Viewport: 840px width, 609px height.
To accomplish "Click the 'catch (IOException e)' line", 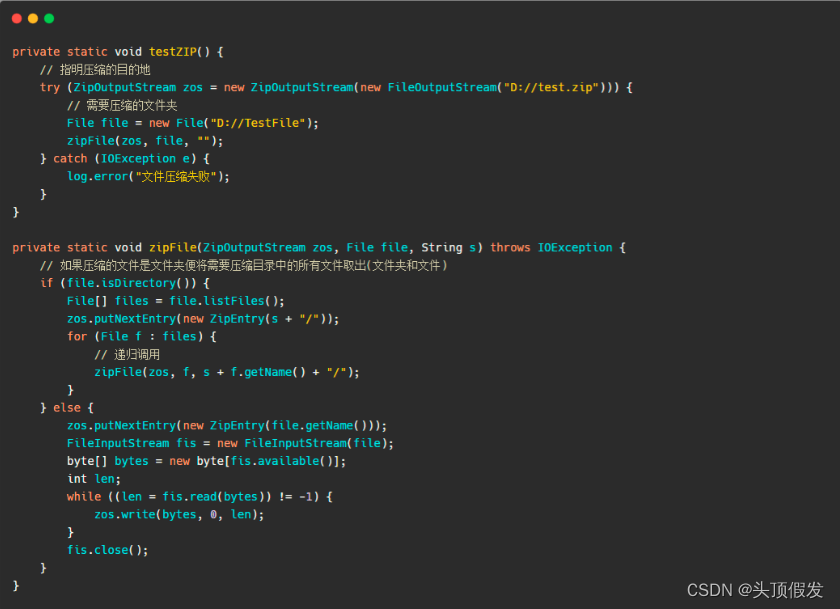I will (124, 159).
